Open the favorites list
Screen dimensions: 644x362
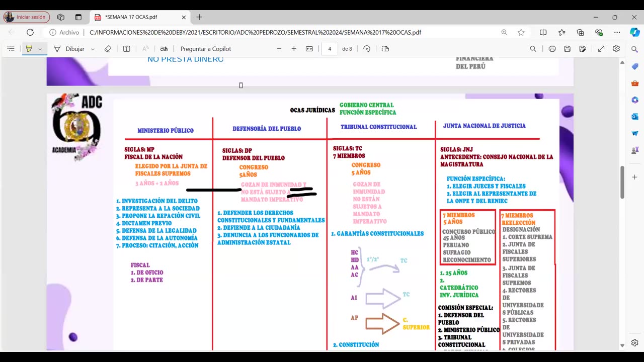561,32
